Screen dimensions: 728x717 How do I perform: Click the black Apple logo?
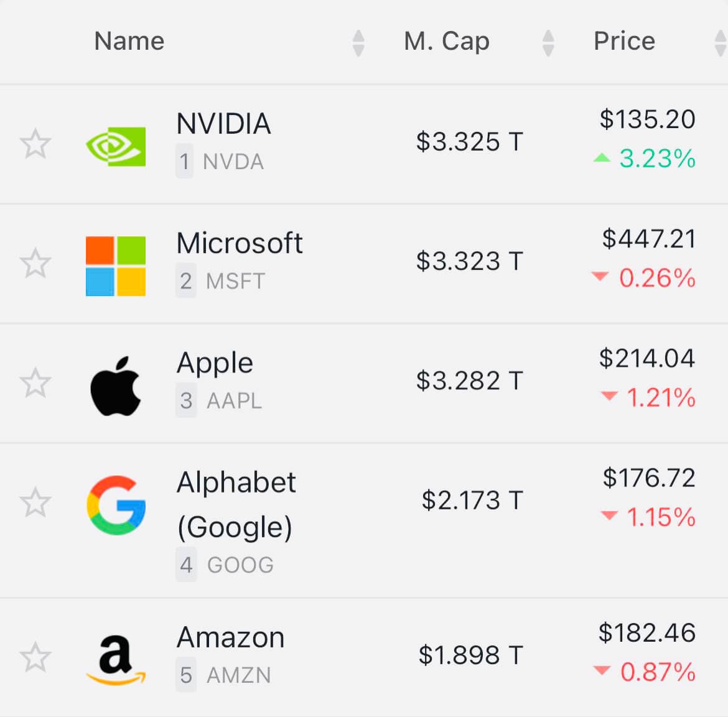pyautogui.click(x=116, y=386)
